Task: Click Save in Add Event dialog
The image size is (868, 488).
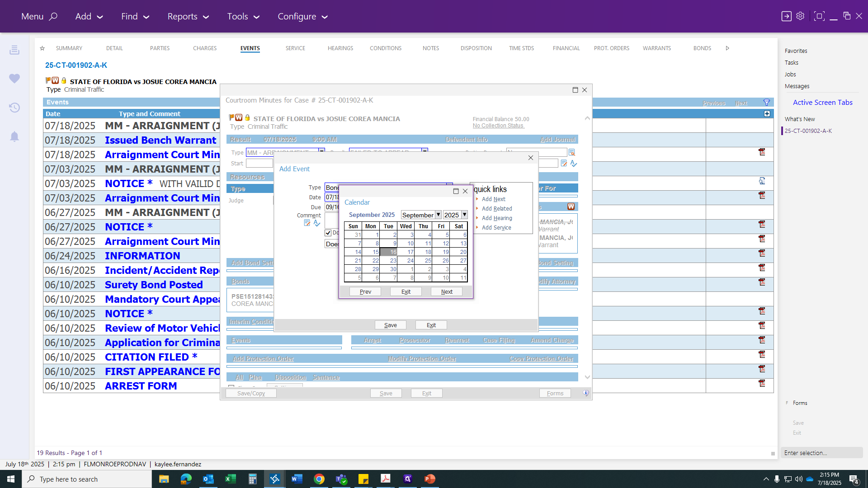Action: pyautogui.click(x=391, y=325)
